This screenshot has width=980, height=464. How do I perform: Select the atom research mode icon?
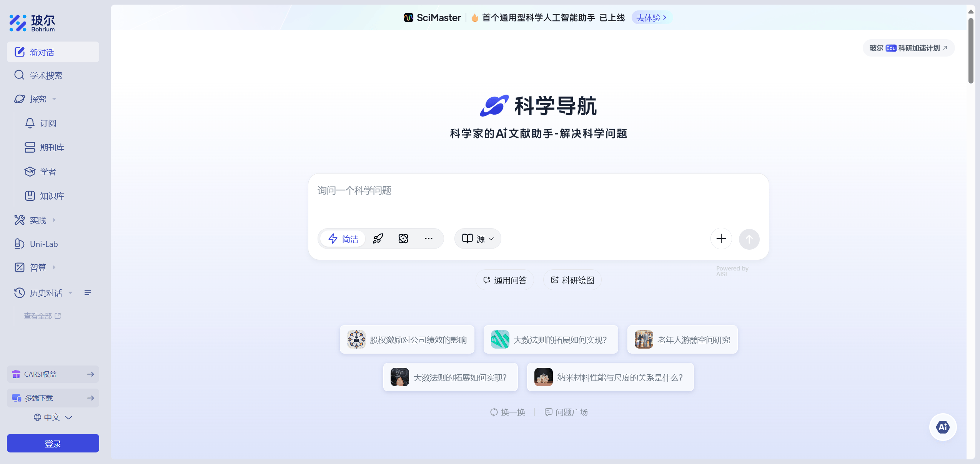click(x=403, y=239)
